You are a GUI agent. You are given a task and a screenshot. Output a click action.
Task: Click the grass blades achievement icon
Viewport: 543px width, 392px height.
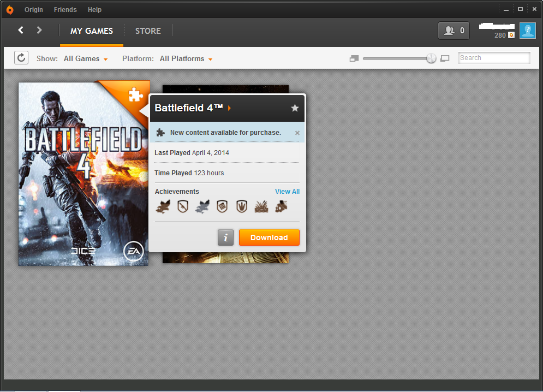[x=261, y=206]
